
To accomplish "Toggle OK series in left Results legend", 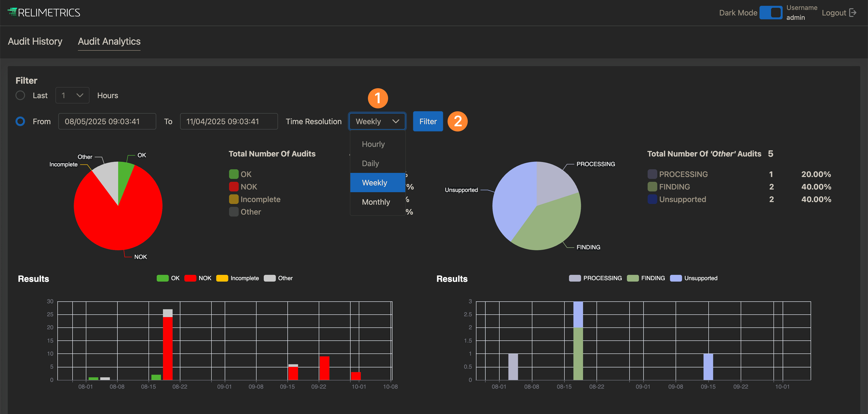I will point(163,278).
